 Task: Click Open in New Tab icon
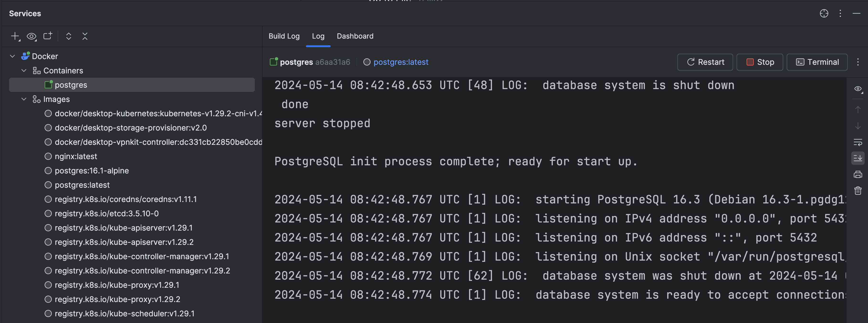click(48, 36)
